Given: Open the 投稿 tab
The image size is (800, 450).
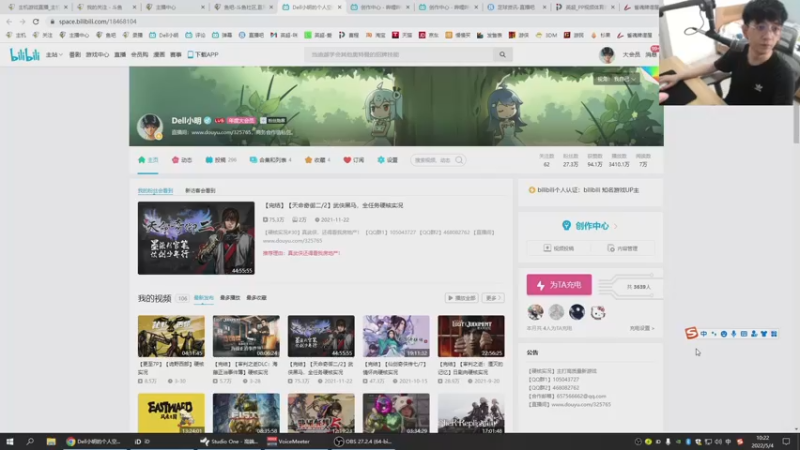Looking at the screenshot, I should point(220,160).
